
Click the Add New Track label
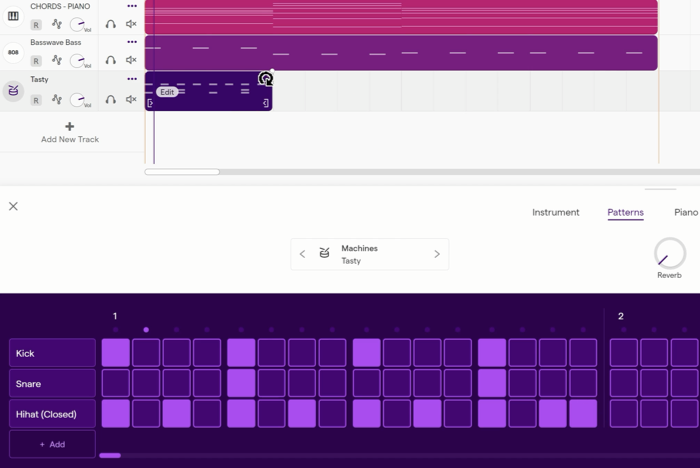70,139
